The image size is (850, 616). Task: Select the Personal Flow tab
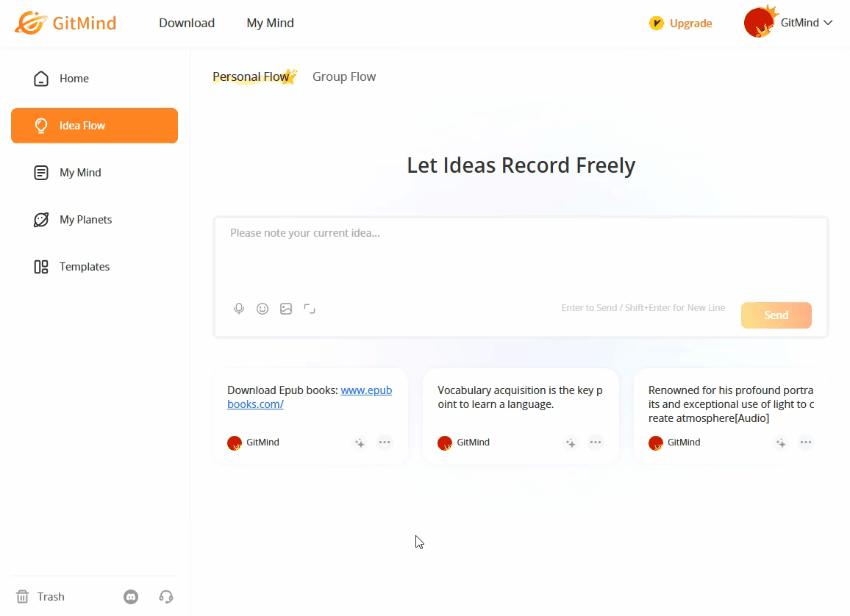tap(251, 76)
